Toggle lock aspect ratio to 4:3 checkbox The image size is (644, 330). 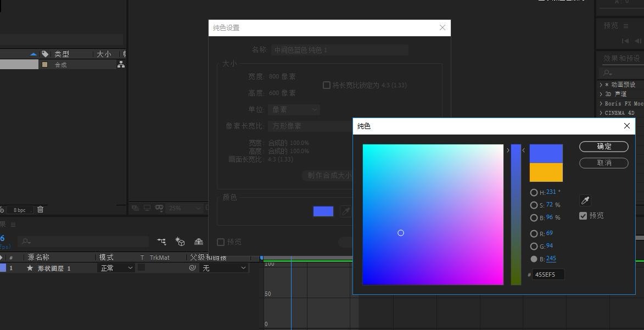click(327, 85)
